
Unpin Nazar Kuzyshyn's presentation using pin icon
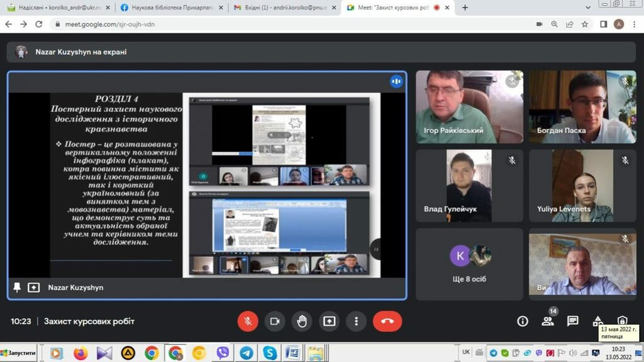click(x=17, y=287)
